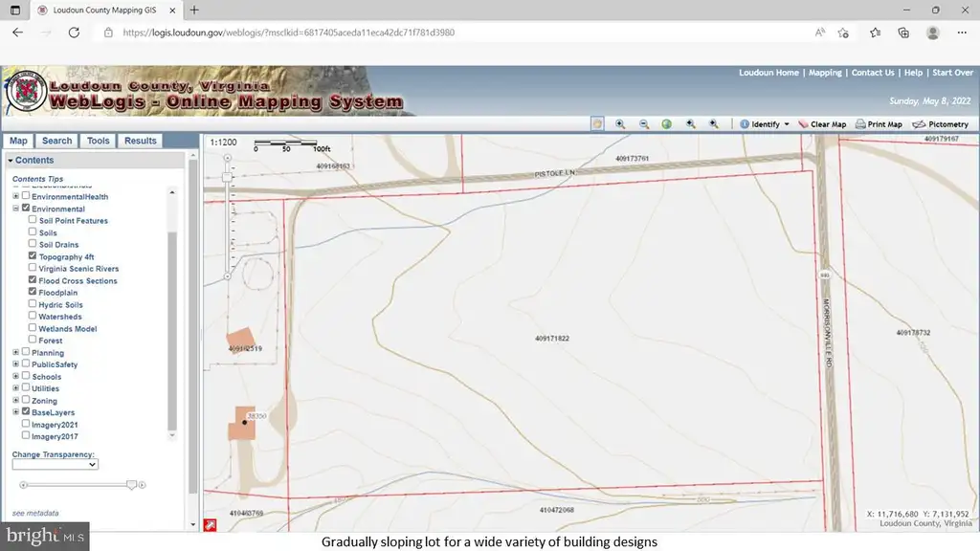
Task: Click the Loudoun County seal logo
Action: click(26, 92)
